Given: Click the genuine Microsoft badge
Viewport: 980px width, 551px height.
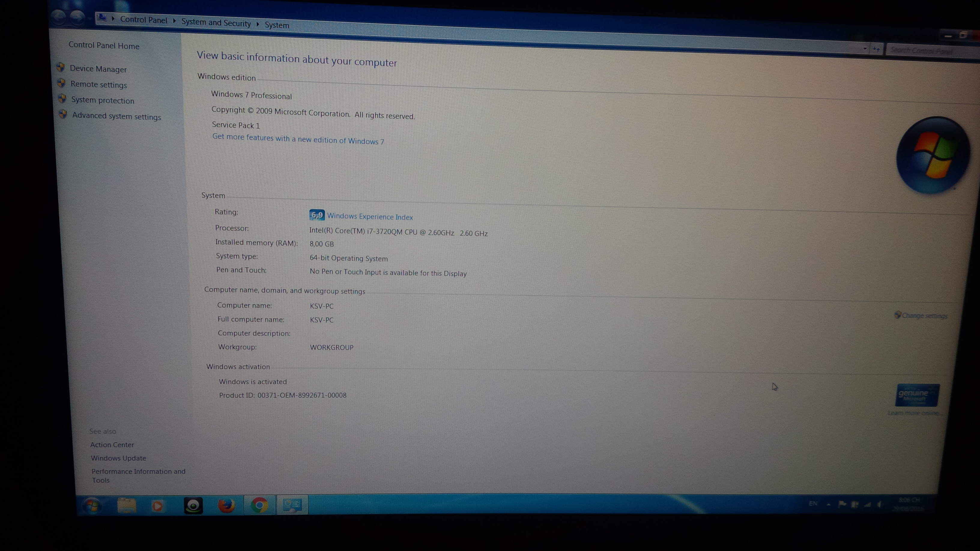Looking at the screenshot, I should pyautogui.click(x=917, y=396).
